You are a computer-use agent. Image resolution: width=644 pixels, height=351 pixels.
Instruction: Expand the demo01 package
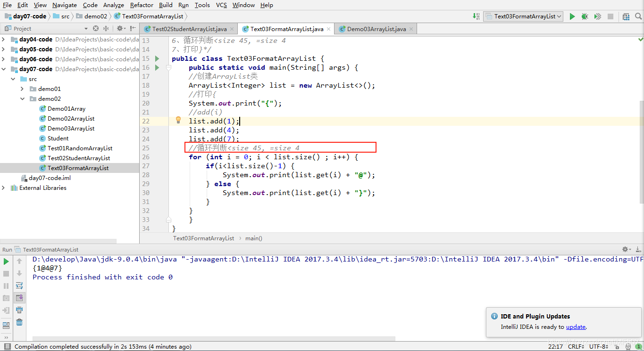pyautogui.click(x=22, y=89)
